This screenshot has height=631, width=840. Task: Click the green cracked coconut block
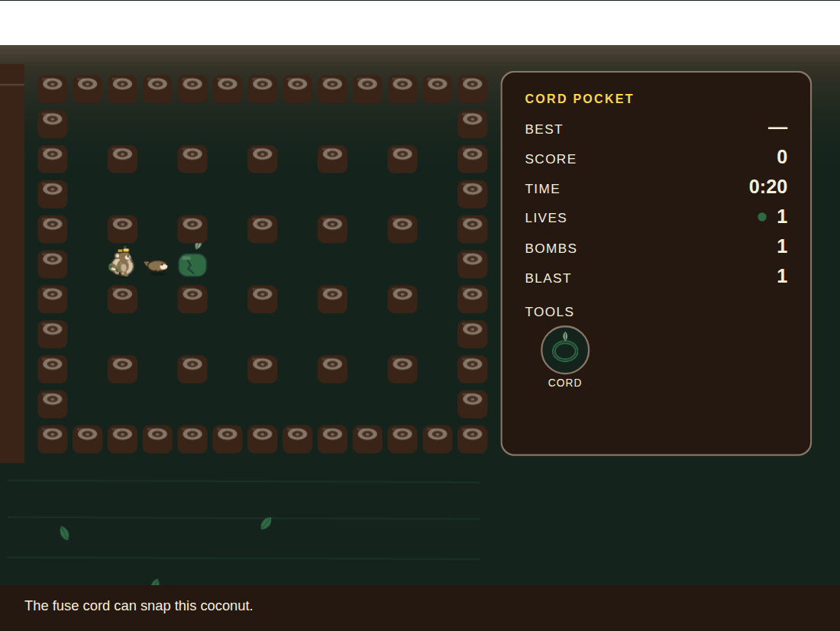click(192, 263)
